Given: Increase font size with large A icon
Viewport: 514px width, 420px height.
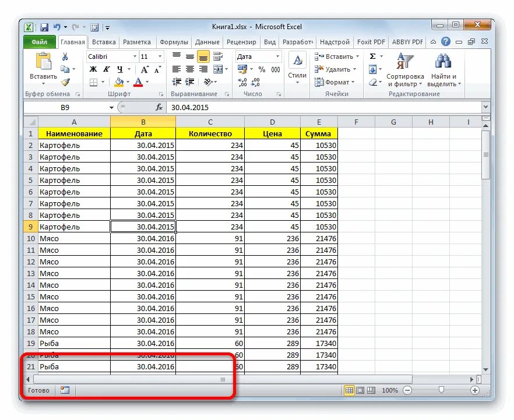Looking at the screenshot, I should pos(145,69).
